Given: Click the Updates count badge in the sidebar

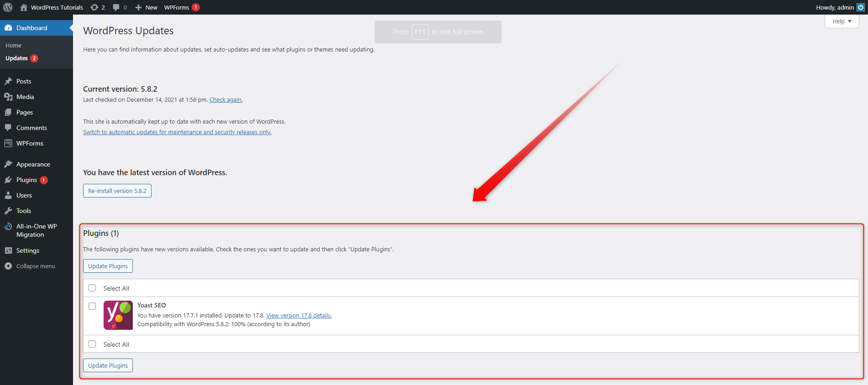Looking at the screenshot, I should (34, 58).
